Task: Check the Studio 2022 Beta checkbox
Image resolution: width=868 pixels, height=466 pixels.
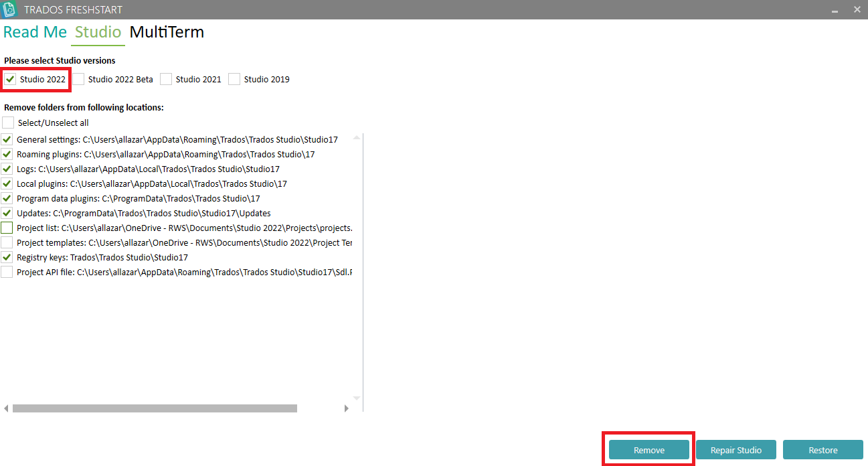Action: click(79, 79)
